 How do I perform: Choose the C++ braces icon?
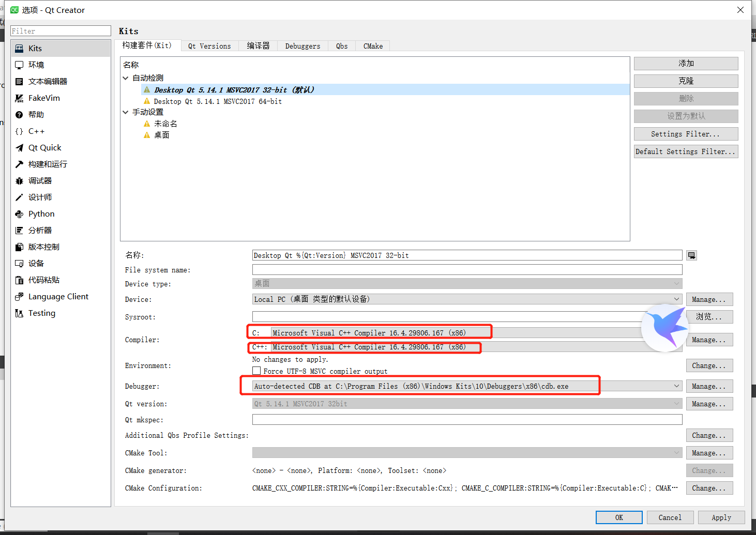(19, 131)
